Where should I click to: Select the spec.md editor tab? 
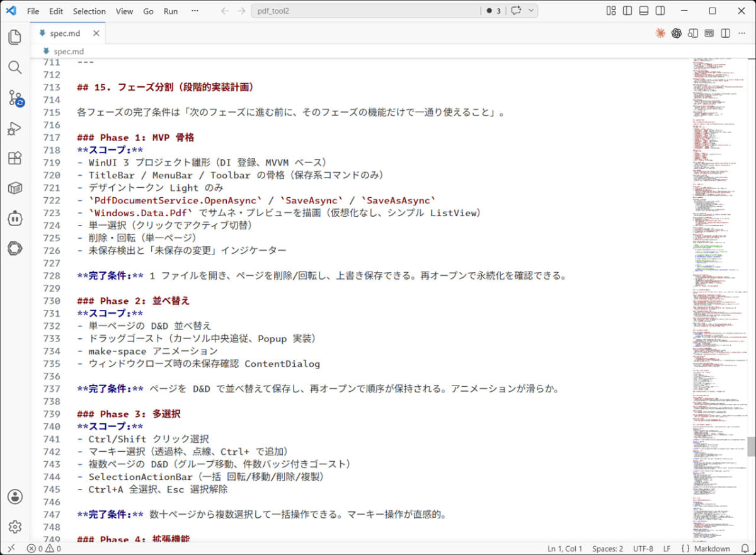coord(67,33)
